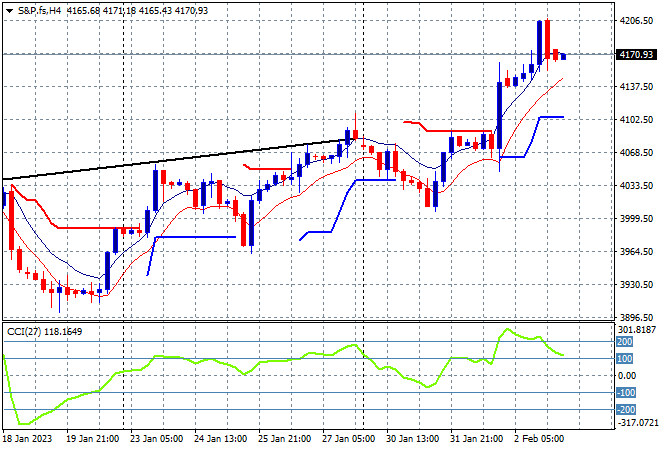Click the 4068.50 price axis label
Image resolution: width=660 pixels, height=450 pixels.
(x=636, y=153)
